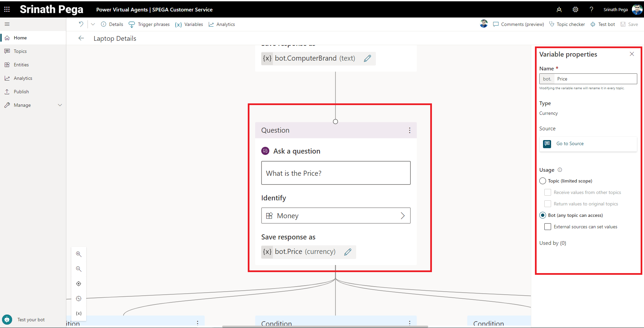Viewport: 644px width, 328px height.
Task: Click the variable Name input field
Action: pyautogui.click(x=595, y=79)
